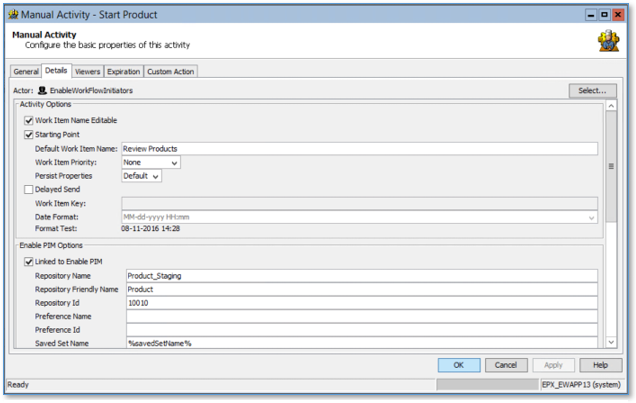The width and height of the screenshot is (636, 403).
Task: Open Help for this dialog
Action: pyautogui.click(x=600, y=365)
